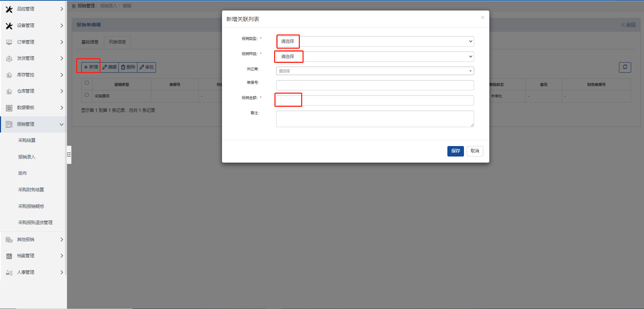
Task: Click the 人事管理 people icon
Action: pyautogui.click(x=9, y=272)
